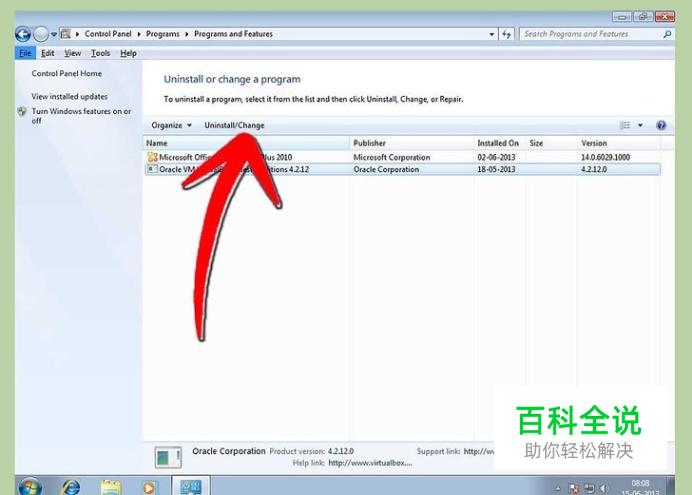
Task: Click the shield icon beside Windows features
Action: coord(22,111)
